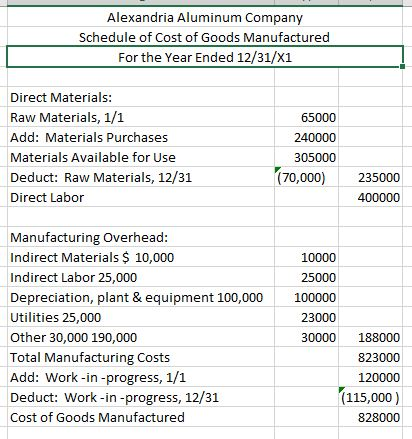Click 'Add: Work -in -progress, 1/1' label
412x439 pixels.
[98, 378]
